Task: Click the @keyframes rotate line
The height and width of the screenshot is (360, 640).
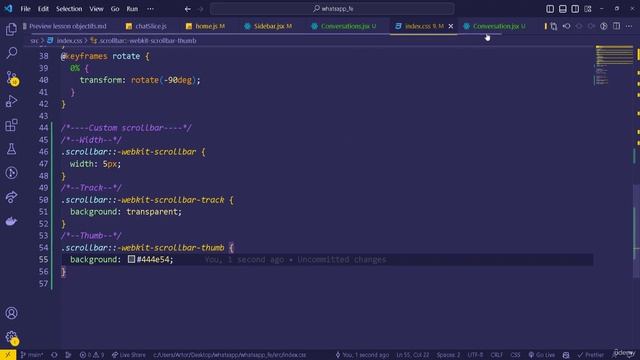Action: point(105,56)
